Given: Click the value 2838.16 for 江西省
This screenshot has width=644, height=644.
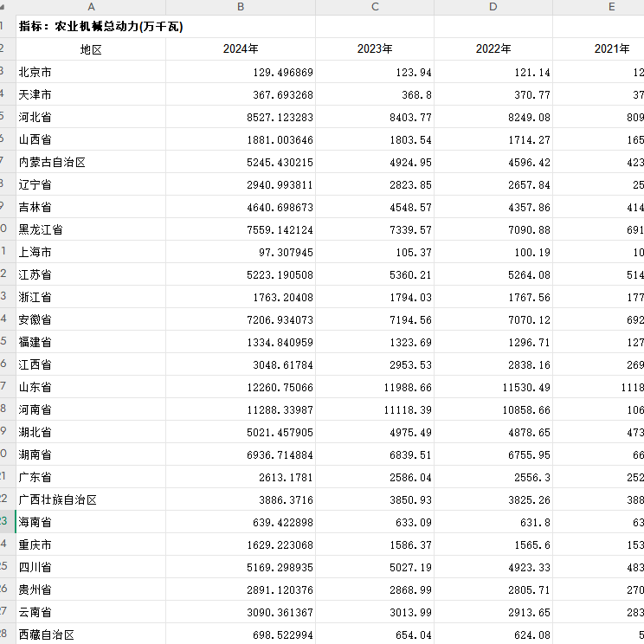Looking at the screenshot, I should point(493,364).
